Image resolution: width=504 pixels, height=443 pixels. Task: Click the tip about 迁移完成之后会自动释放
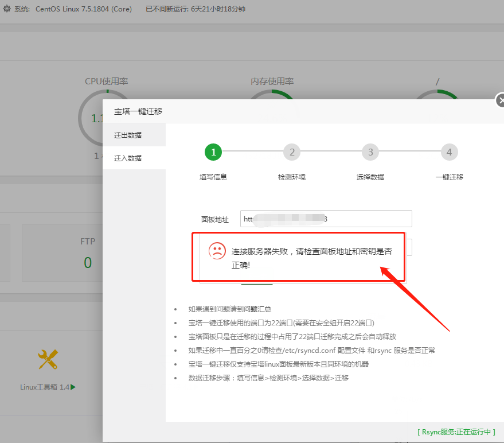point(292,336)
